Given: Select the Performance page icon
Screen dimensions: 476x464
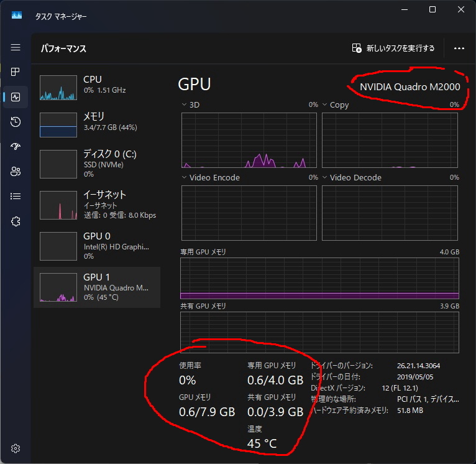Looking at the screenshot, I should (x=16, y=97).
